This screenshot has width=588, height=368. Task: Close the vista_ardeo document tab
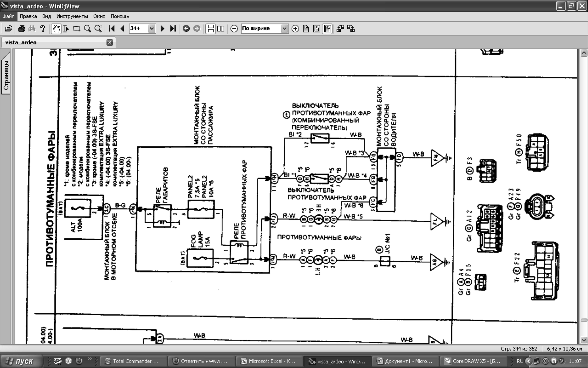110,42
